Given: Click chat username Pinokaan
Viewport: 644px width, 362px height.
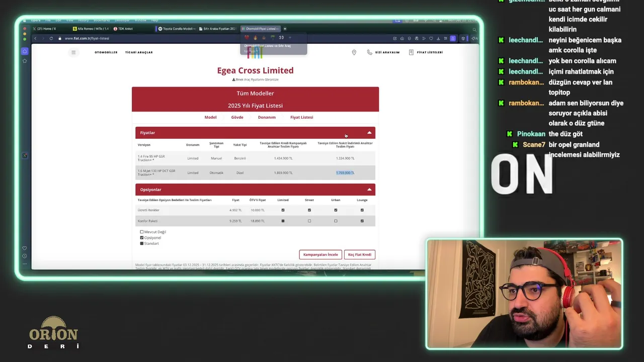Looking at the screenshot, I should pos(531,134).
